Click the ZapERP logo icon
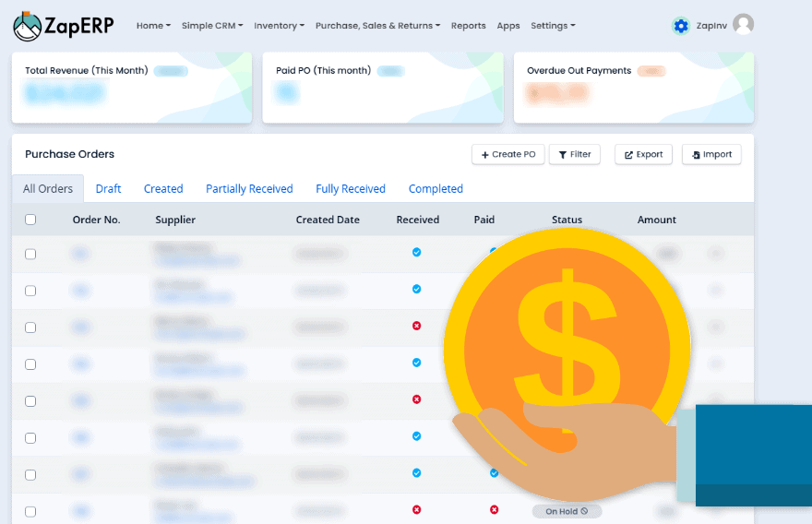The width and height of the screenshot is (812, 524). (27, 26)
